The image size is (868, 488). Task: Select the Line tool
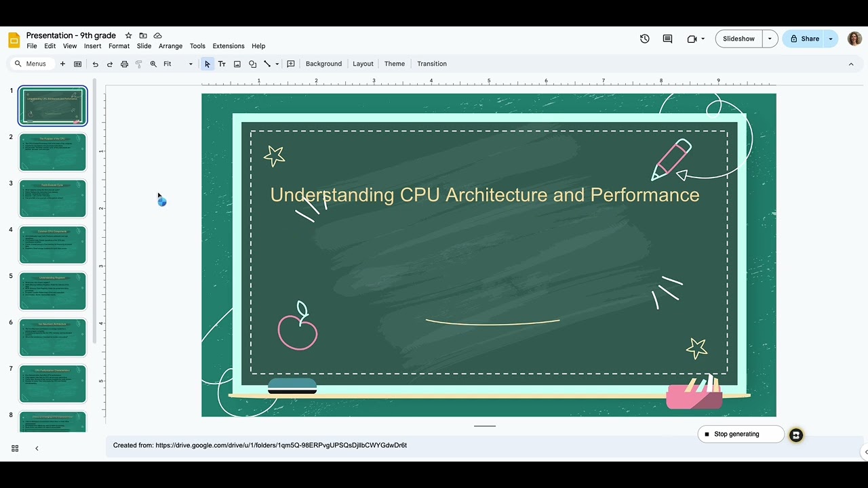(x=267, y=64)
